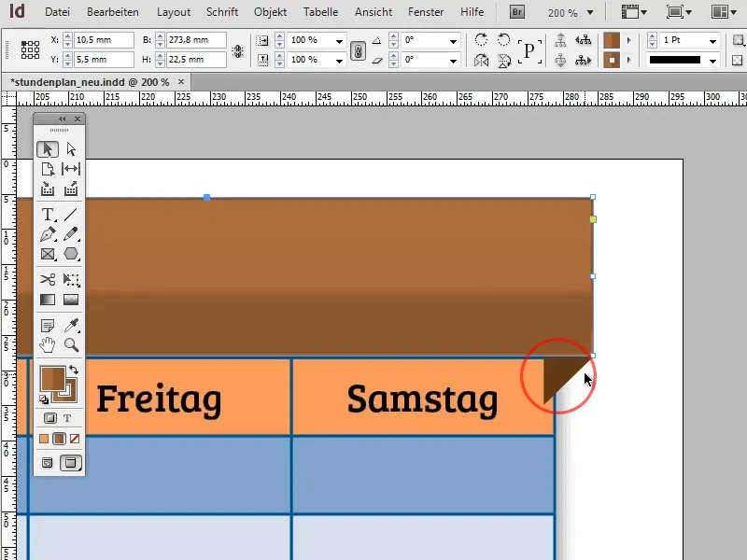
Task: Select the Content Collector tool
Action: 48,189
